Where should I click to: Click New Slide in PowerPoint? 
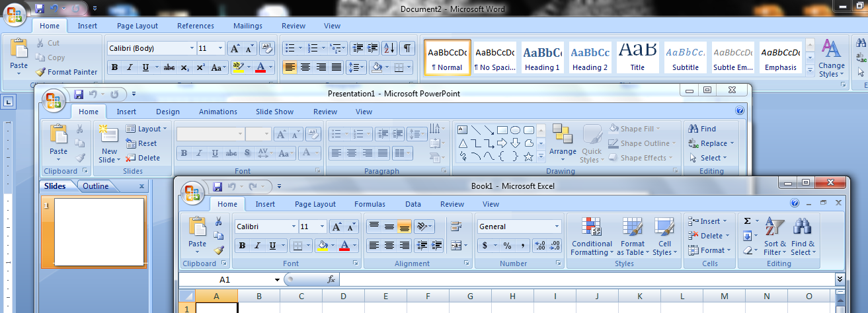(109, 145)
